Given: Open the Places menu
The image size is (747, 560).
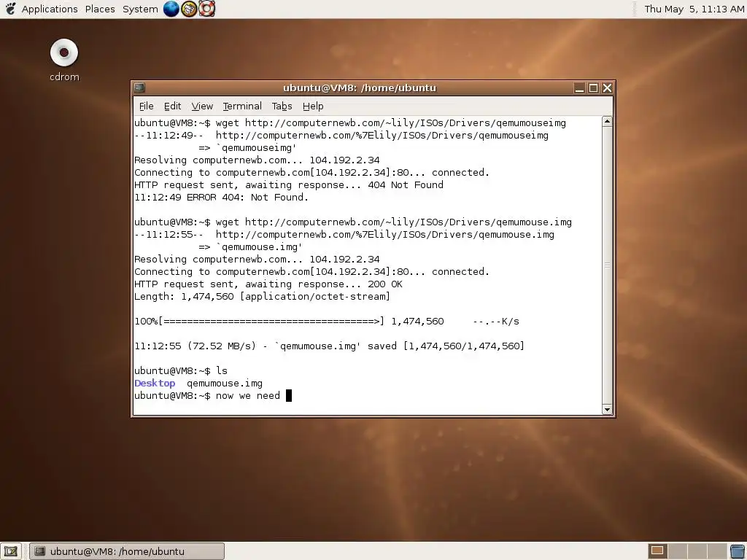Looking at the screenshot, I should [x=100, y=9].
